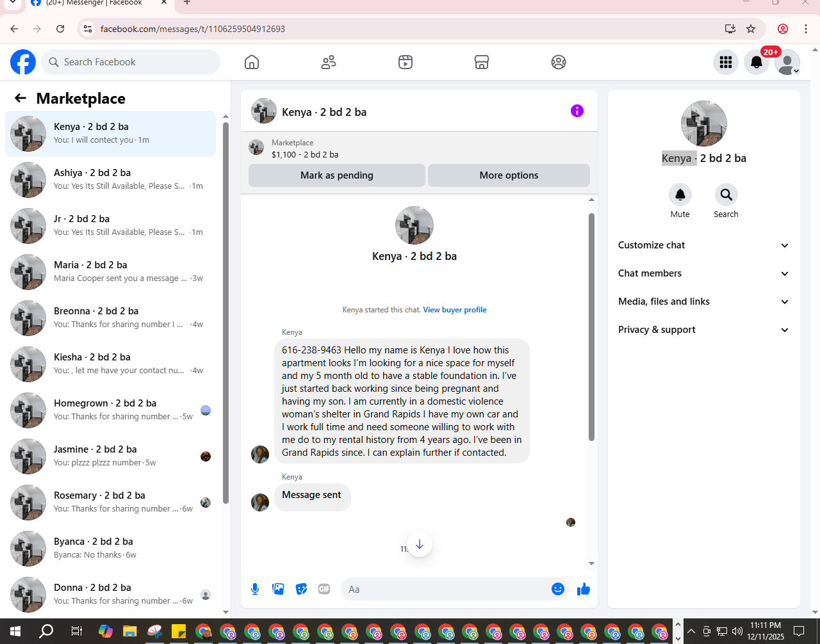820x644 pixels.
Task: Click Kenya's avatar beside Message sent
Action: 260,502
